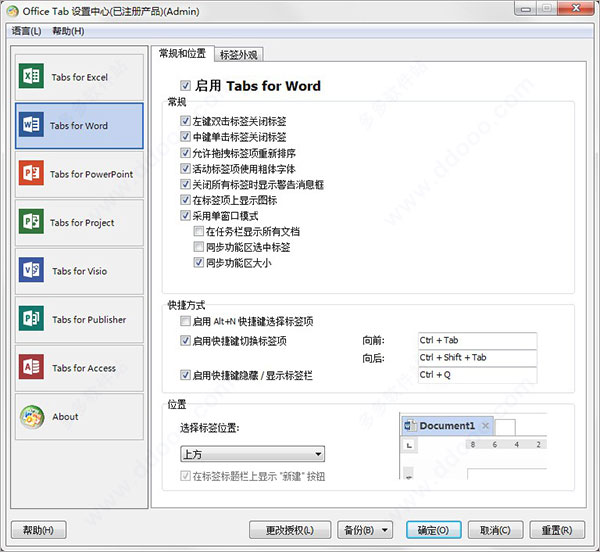600x552 pixels.
Task: Toggle 启用快捷键隐藏/显示标签栏 checkbox
Action: click(x=186, y=375)
